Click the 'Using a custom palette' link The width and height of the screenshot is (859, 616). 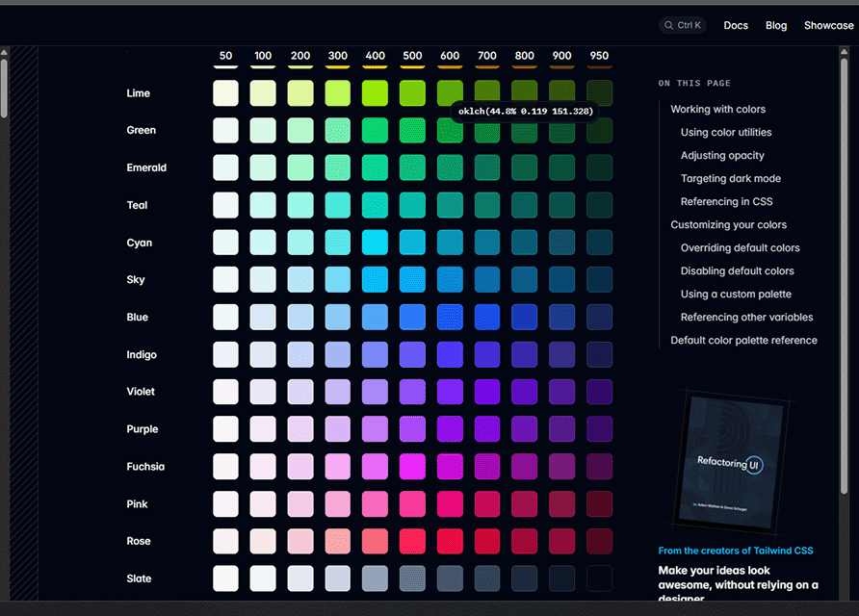pos(738,294)
